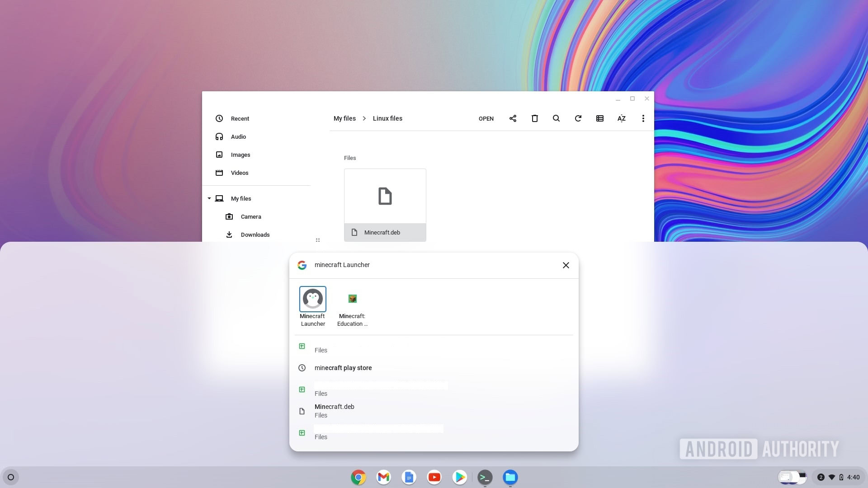868x488 pixels.
Task: Open Minecraft Education Edition
Action: (x=352, y=299)
